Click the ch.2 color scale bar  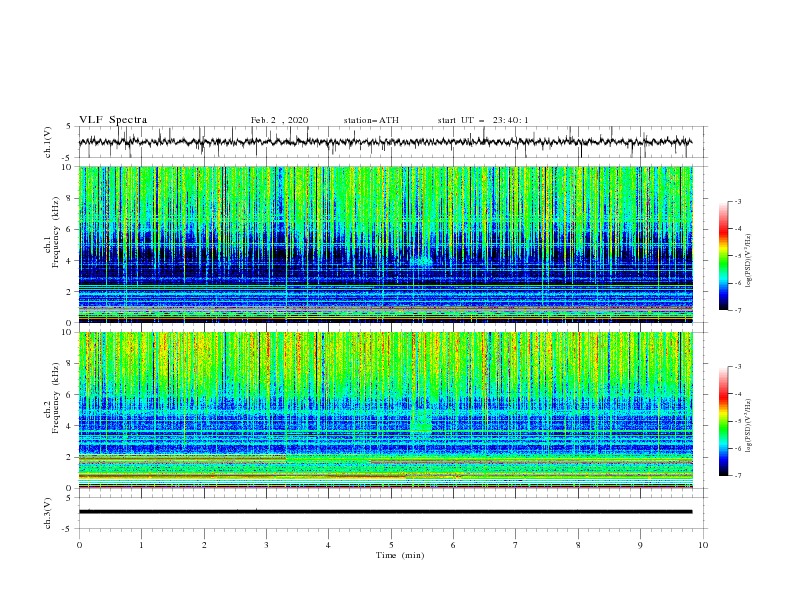[723, 421]
